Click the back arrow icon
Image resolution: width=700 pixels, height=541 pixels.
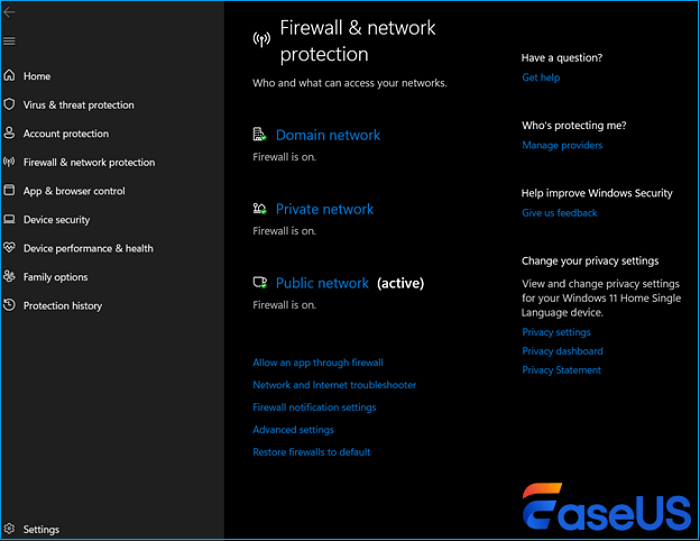coord(10,12)
